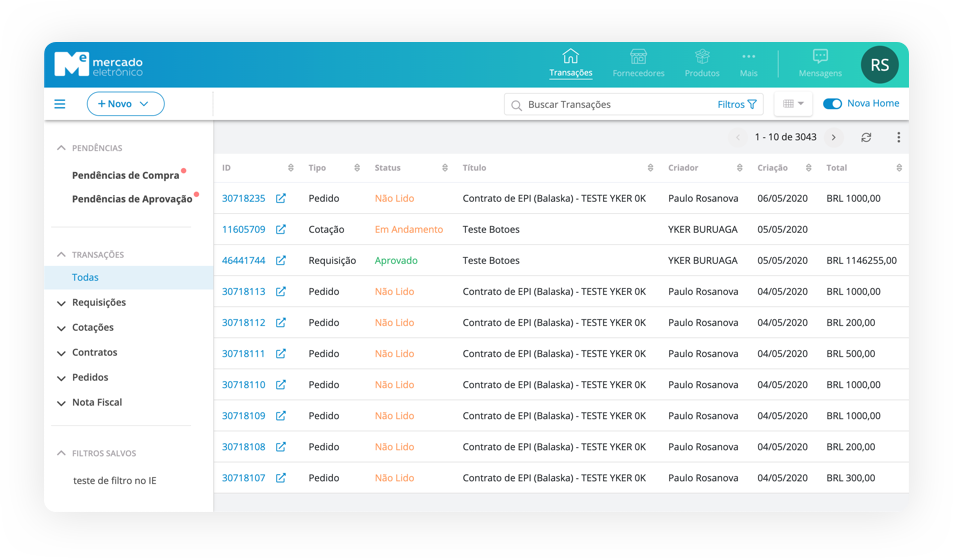Sort by the Tipo column
The image size is (953, 558).
click(357, 168)
